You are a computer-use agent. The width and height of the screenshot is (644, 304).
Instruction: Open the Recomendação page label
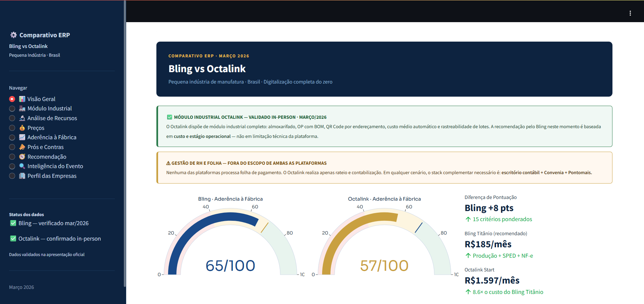47,157
